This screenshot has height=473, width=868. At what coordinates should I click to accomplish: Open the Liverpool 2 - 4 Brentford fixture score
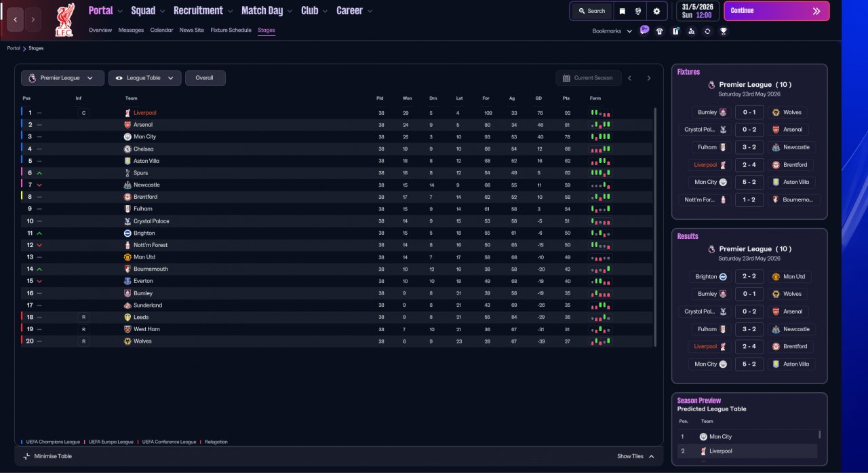pyautogui.click(x=749, y=165)
